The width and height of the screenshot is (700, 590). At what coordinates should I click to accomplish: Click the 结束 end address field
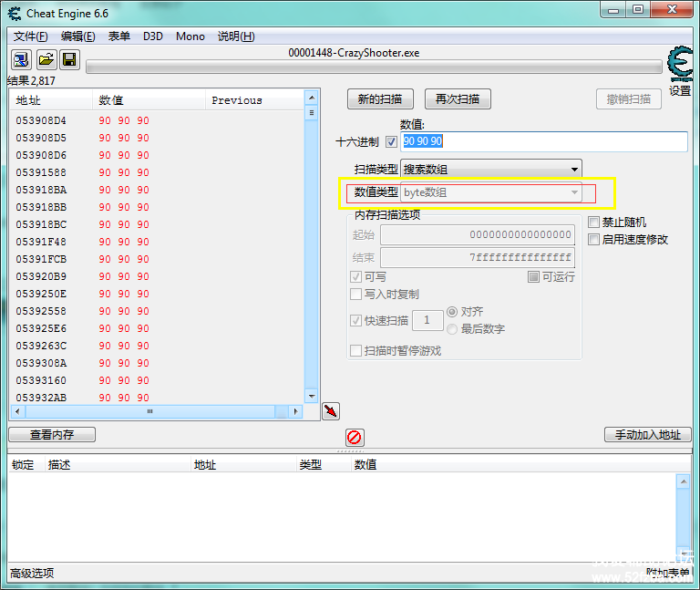tap(478, 258)
